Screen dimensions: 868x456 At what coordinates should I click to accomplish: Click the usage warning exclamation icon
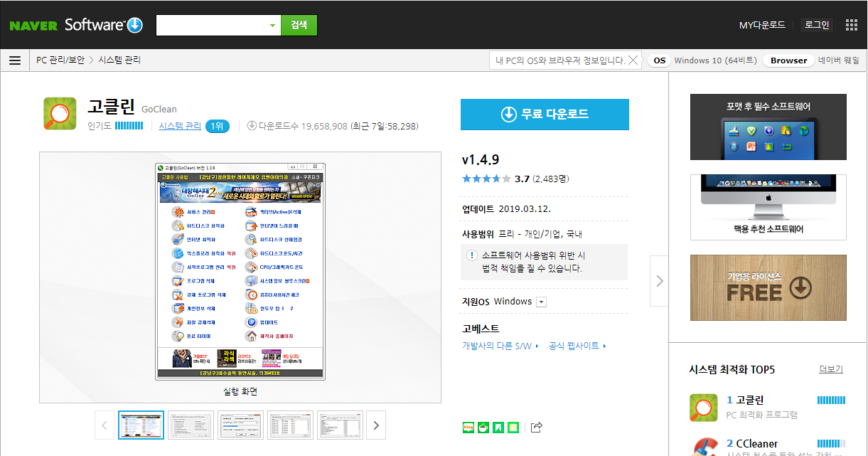point(471,255)
